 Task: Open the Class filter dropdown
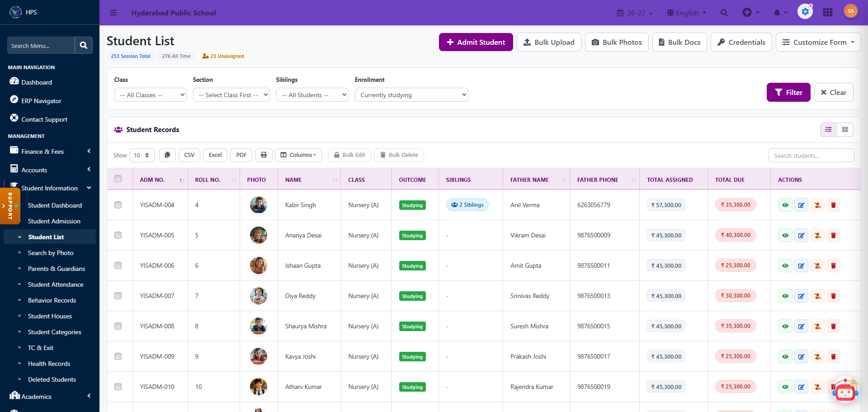coord(151,95)
